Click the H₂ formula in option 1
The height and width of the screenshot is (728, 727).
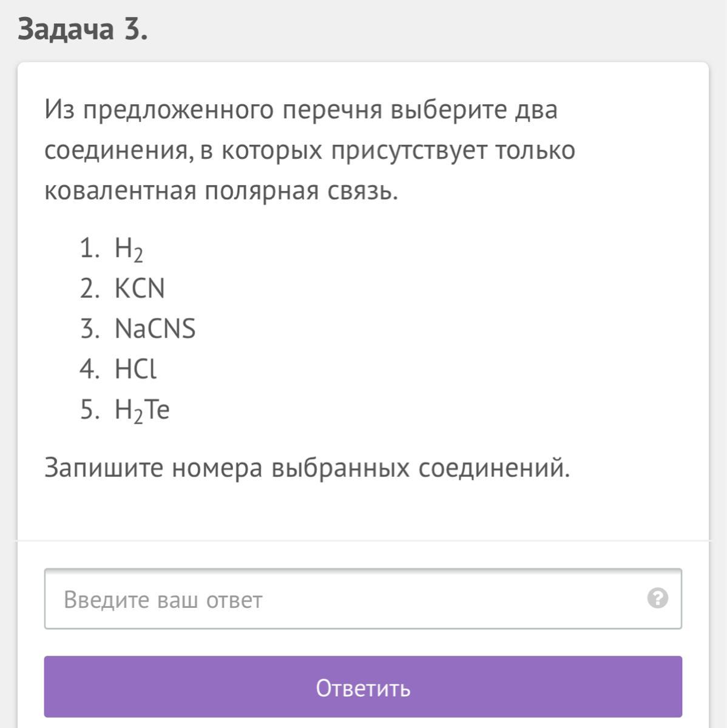click(129, 249)
